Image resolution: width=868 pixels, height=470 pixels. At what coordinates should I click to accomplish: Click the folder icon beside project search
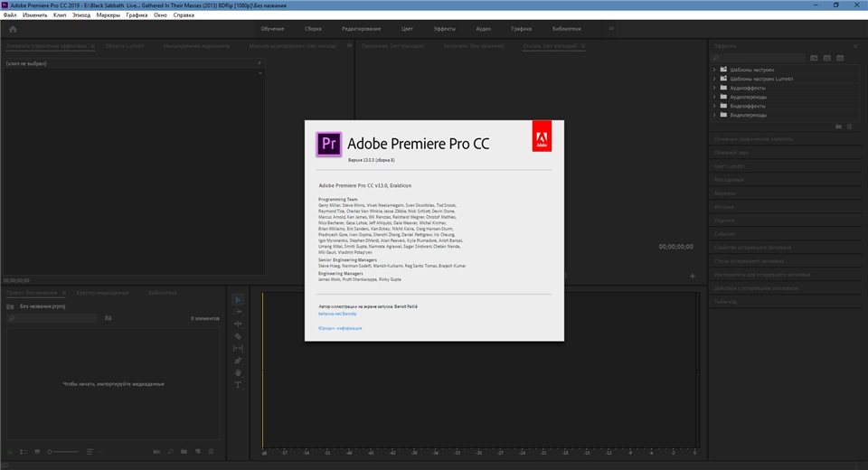[x=108, y=318]
